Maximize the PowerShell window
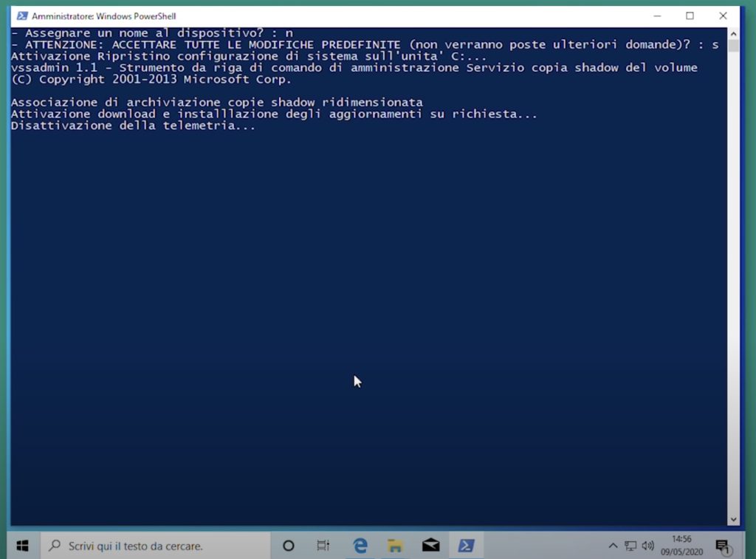This screenshot has height=559, width=756. tap(690, 16)
